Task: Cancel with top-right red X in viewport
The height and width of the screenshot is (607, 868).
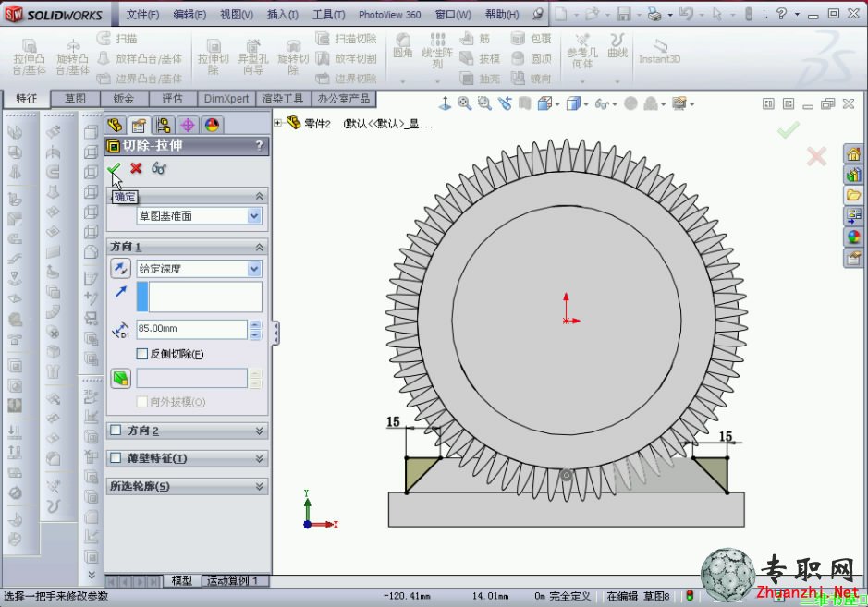Action: click(816, 156)
